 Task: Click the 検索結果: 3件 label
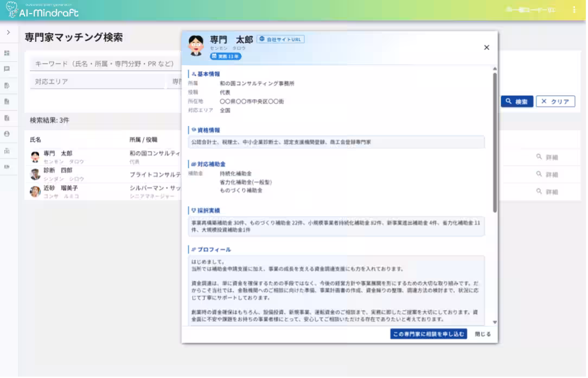click(50, 121)
